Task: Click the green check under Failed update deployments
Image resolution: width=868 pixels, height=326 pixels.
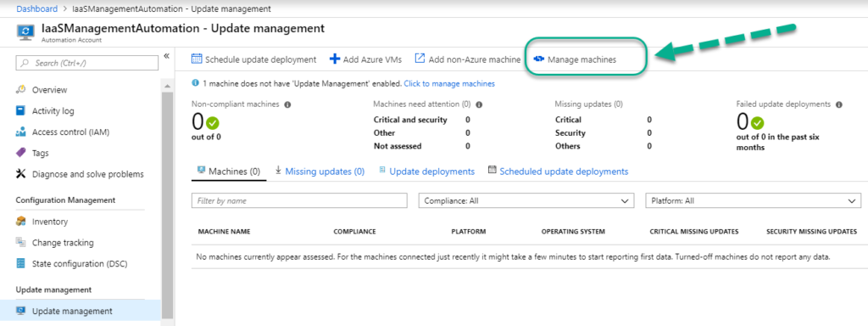Action: point(757,123)
